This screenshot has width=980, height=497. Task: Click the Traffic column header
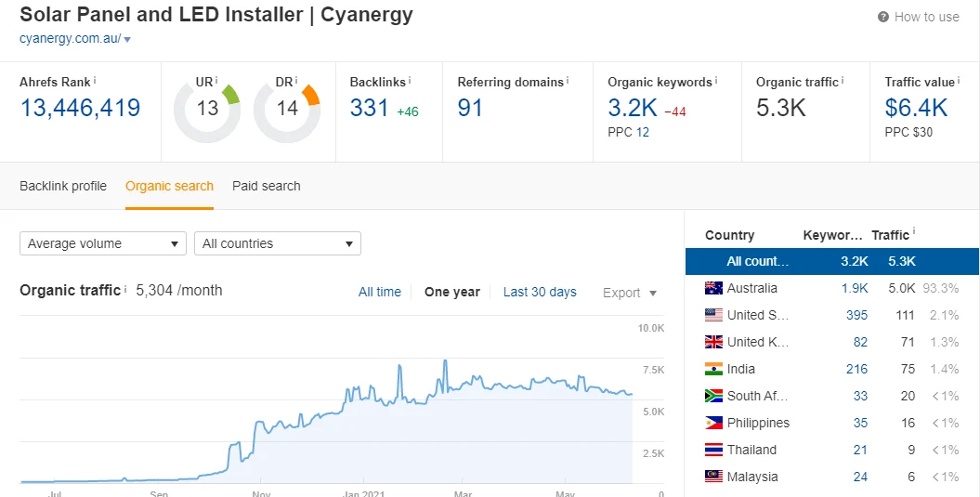890,235
